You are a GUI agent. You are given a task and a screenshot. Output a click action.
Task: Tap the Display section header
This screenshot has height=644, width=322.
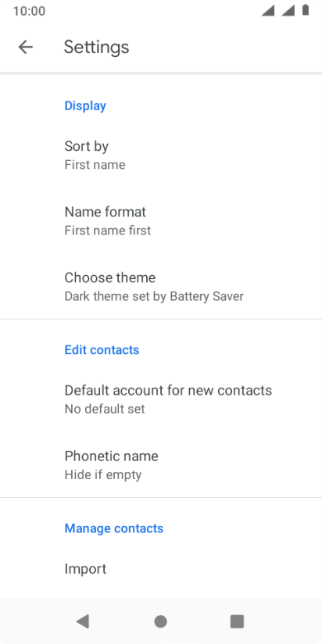[x=85, y=106]
